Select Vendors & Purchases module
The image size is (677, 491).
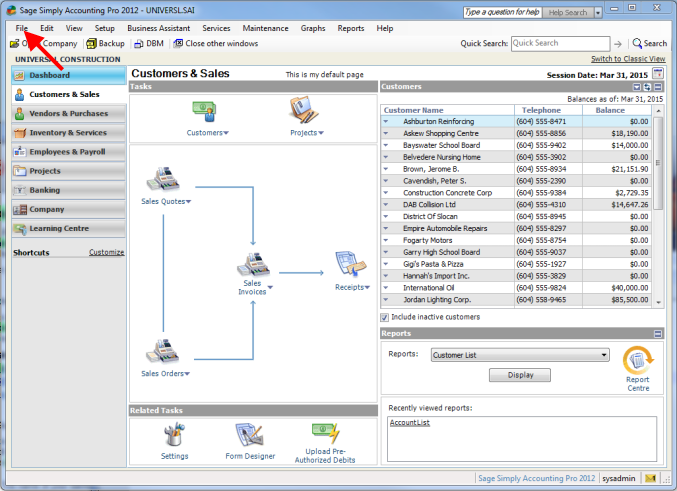(69, 114)
